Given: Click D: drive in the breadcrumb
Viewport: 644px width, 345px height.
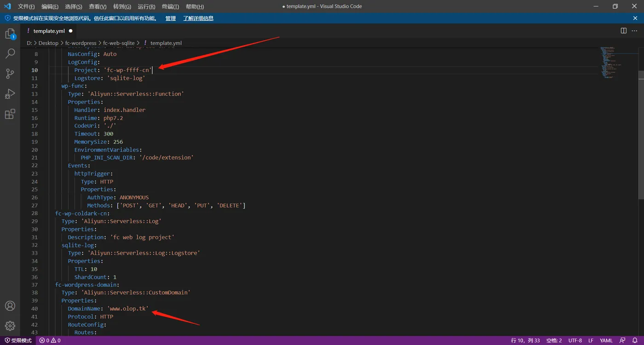Looking at the screenshot, I should pyautogui.click(x=29, y=43).
